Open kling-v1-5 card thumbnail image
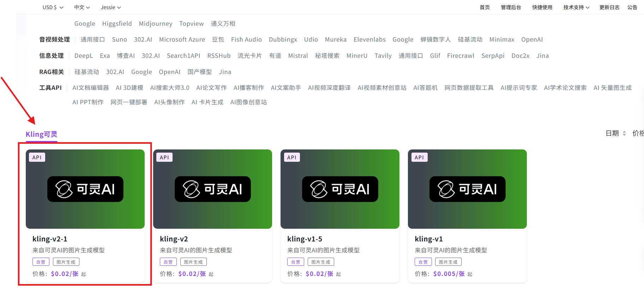 point(340,189)
